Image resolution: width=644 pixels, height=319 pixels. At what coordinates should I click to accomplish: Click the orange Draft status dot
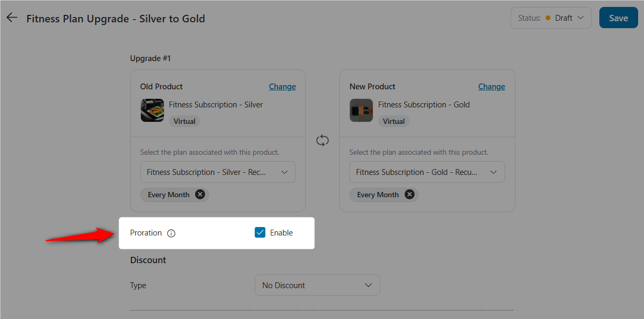coord(548,18)
